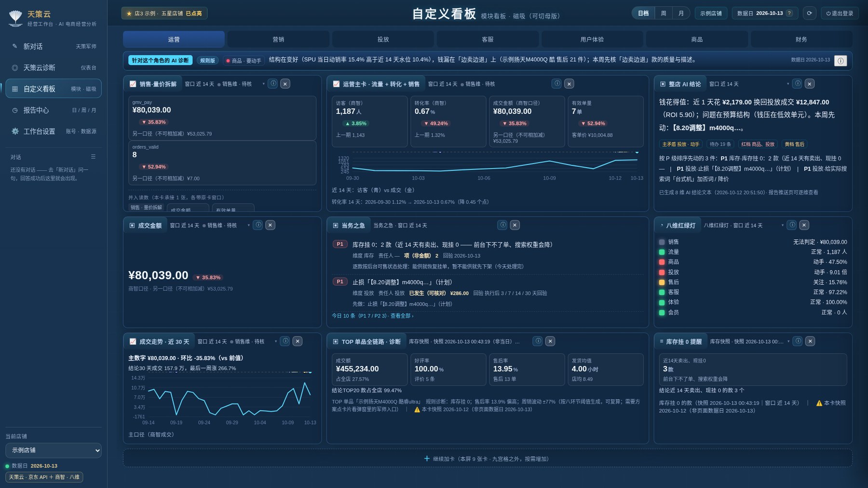Click the red 商品 status light
868x488 pixels.
tap(662, 262)
